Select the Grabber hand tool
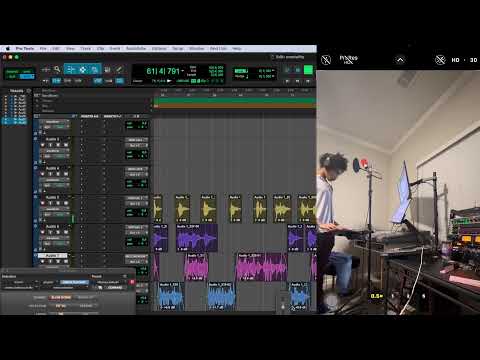The height and width of the screenshot is (360, 480). pyautogui.click(x=95, y=69)
